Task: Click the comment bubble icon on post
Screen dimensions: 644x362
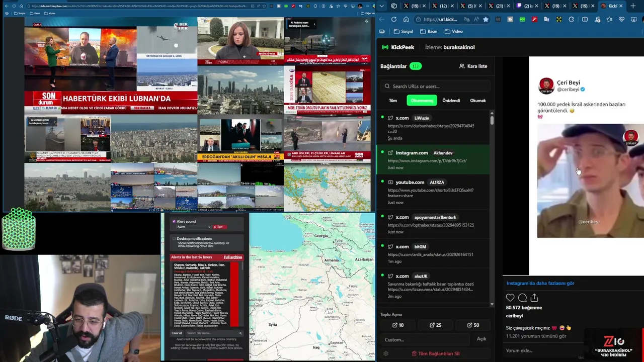Action: point(522,298)
